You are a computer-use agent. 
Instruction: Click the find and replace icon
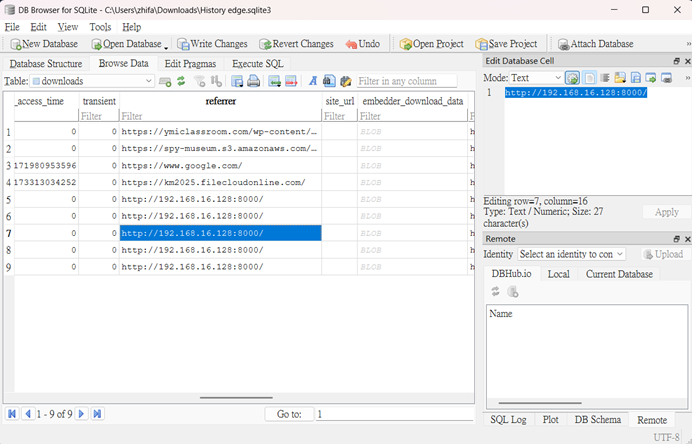(x=346, y=81)
